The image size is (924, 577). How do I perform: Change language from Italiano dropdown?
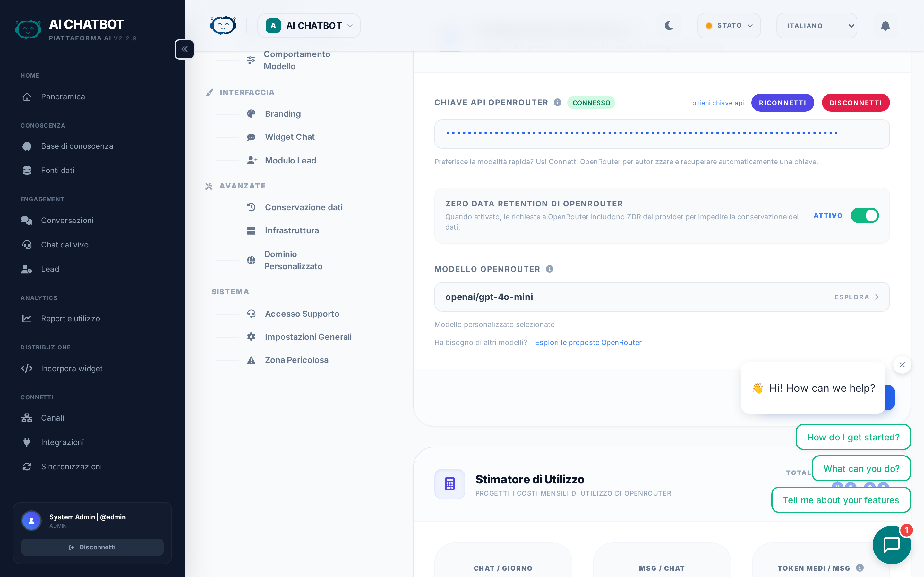[x=816, y=26]
